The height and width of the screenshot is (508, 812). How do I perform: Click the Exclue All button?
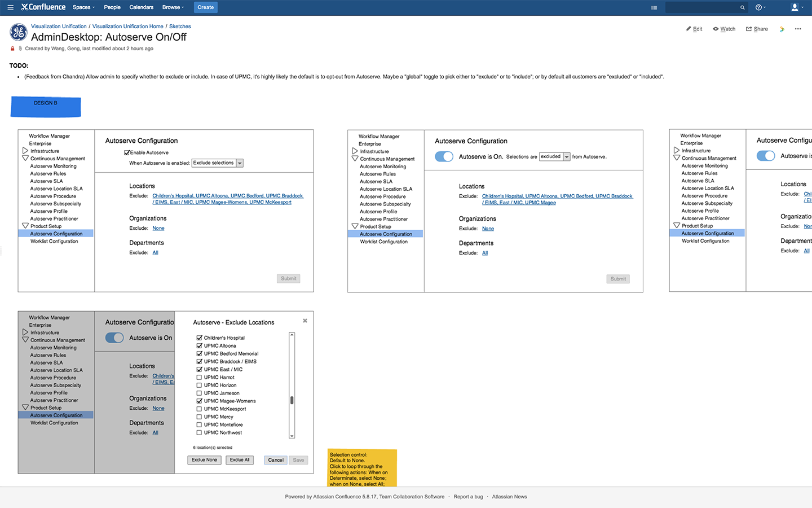(x=240, y=460)
